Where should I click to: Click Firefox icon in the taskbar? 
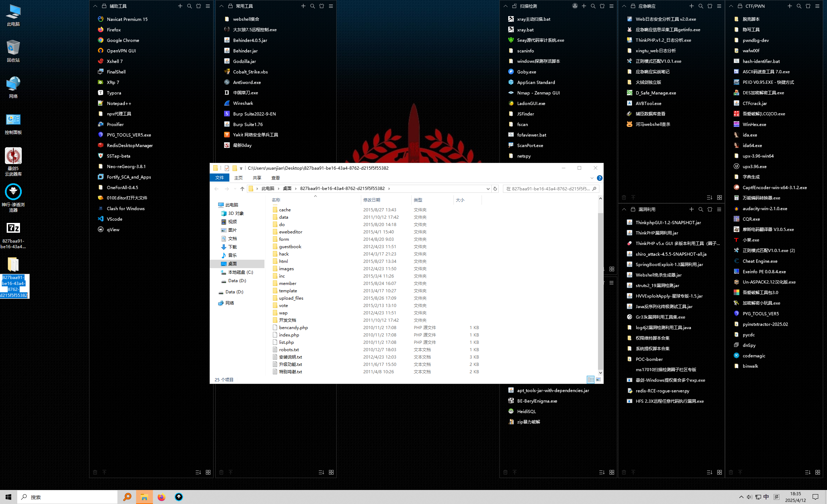coord(161,497)
